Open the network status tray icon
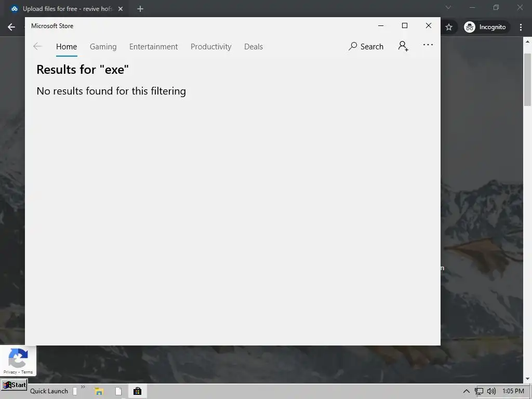The image size is (532, 399). (478, 391)
